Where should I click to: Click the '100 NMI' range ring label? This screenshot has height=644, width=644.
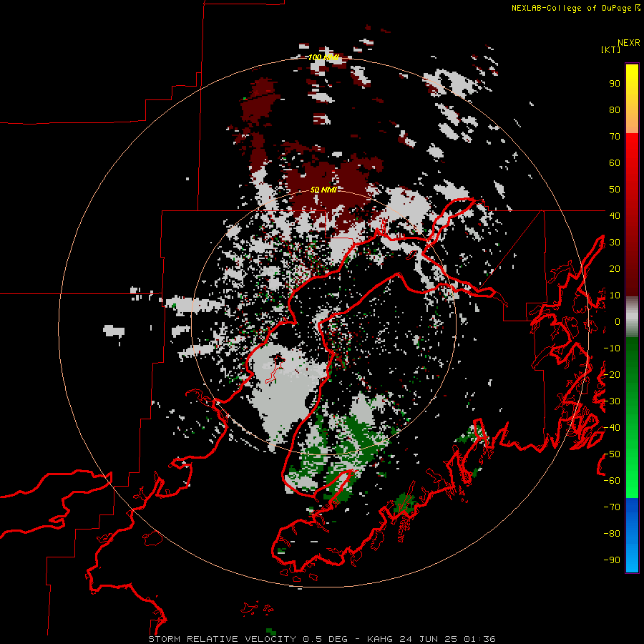click(323, 57)
